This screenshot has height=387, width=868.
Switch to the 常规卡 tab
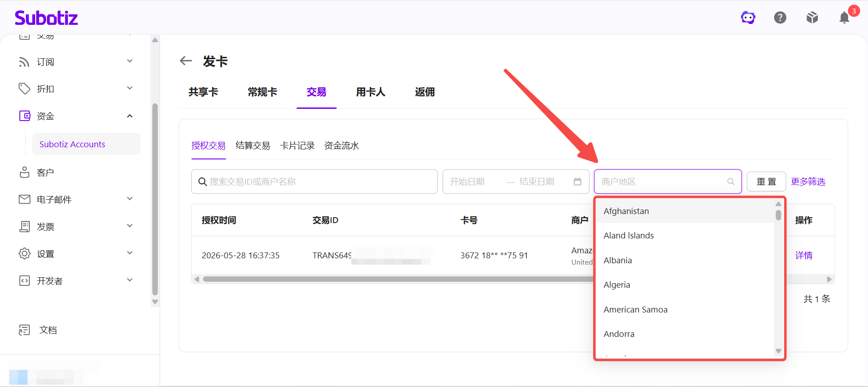(x=262, y=92)
